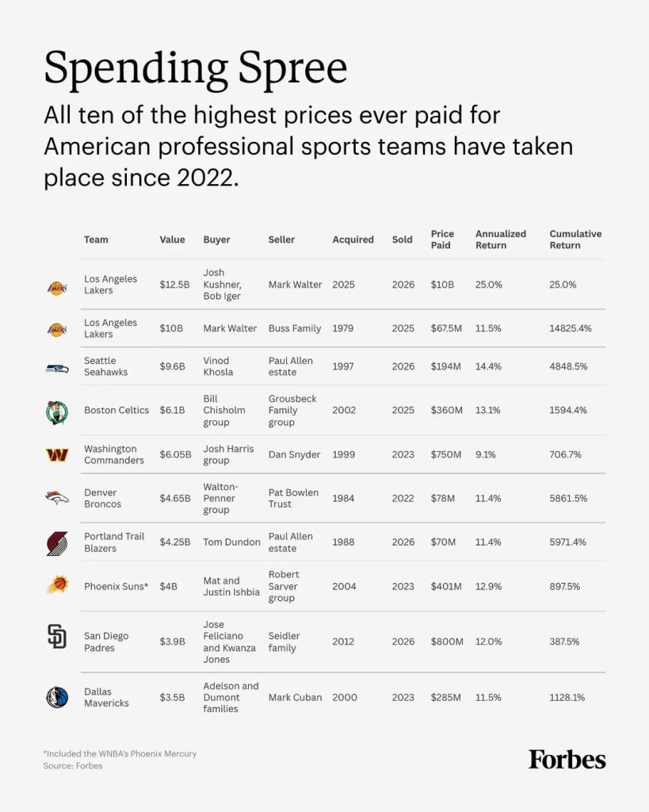
Task: Click the Denver Broncos logo
Action: (x=57, y=498)
